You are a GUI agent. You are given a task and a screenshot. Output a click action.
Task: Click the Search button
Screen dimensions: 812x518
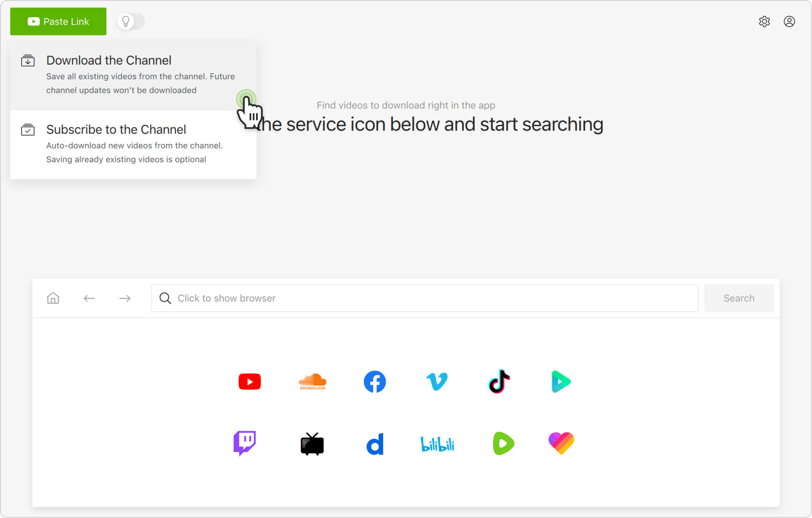point(739,298)
